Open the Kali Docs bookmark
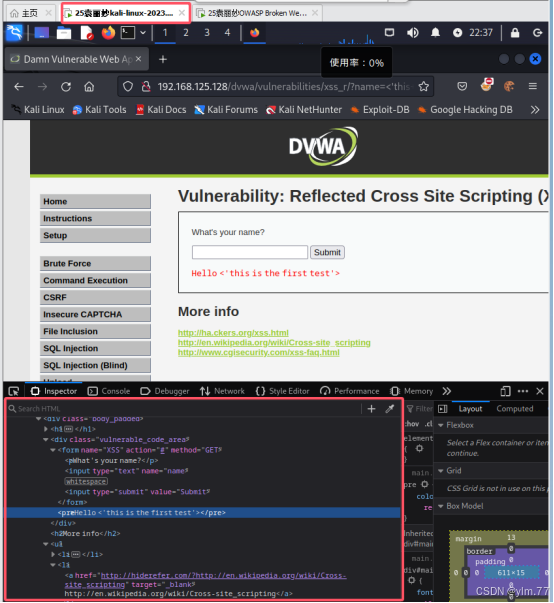 coord(161,110)
